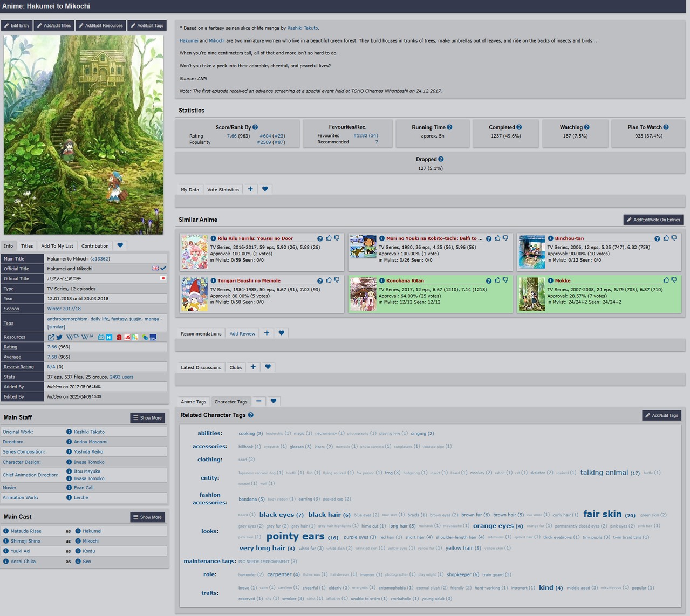Screen dimensions: 690x616
Task: Open the red letter 'a' resource icon
Action: [119, 337]
